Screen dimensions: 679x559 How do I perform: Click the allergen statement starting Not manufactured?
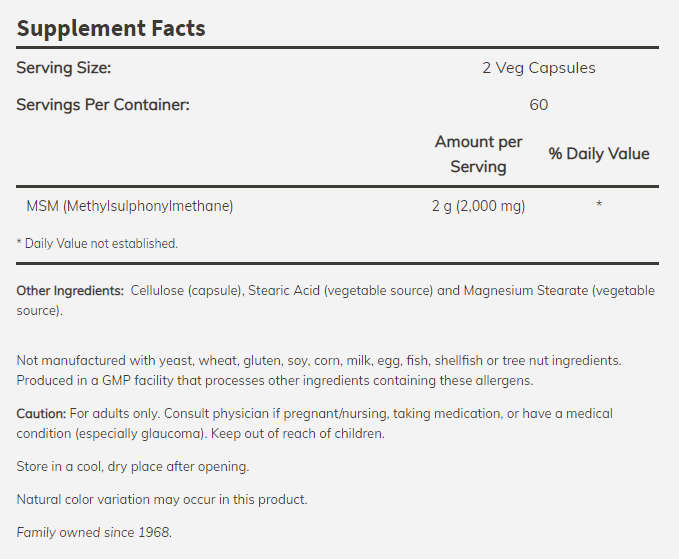point(319,360)
